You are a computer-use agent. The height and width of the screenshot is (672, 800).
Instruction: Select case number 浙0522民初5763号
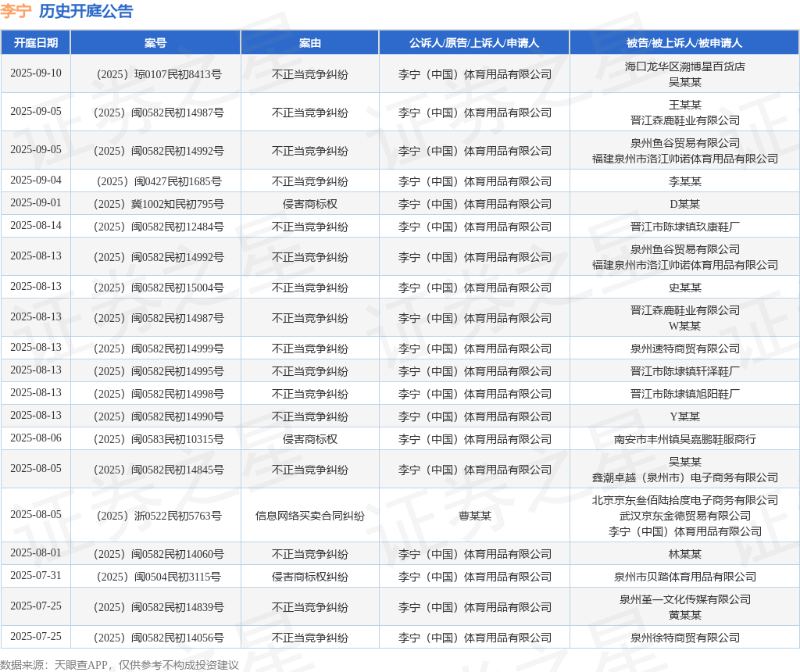click(x=159, y=516)
